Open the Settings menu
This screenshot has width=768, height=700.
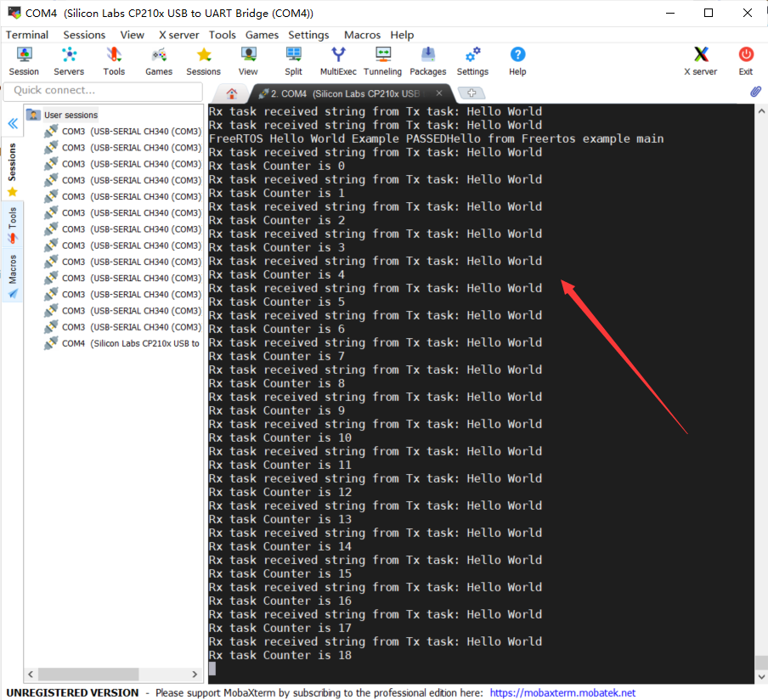[308, 35]
